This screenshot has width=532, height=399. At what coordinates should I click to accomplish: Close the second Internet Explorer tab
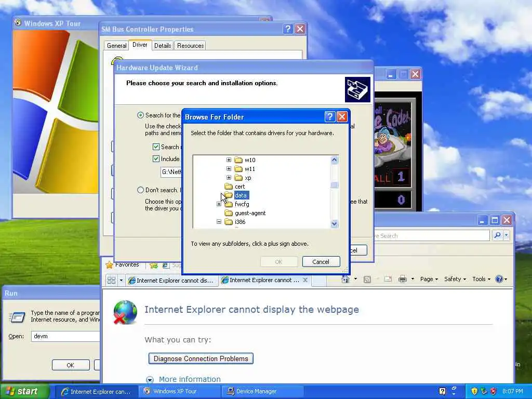coord(305,280)
